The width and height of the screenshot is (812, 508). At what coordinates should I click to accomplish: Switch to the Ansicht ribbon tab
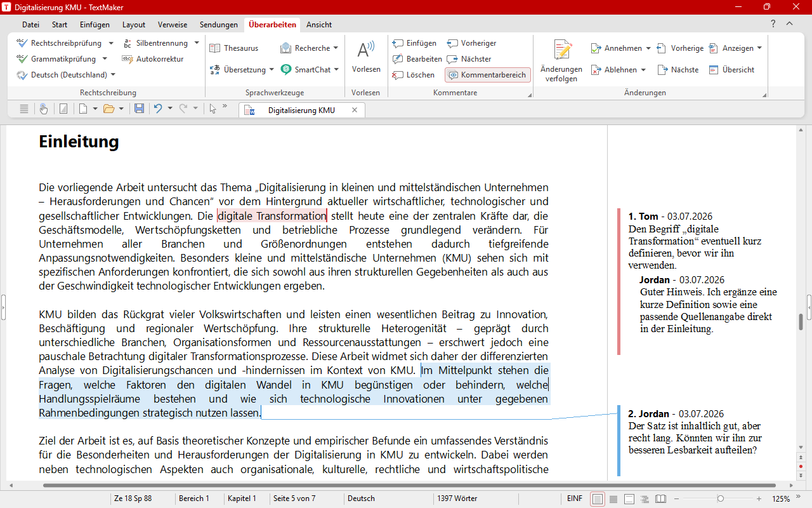(319, 25)
